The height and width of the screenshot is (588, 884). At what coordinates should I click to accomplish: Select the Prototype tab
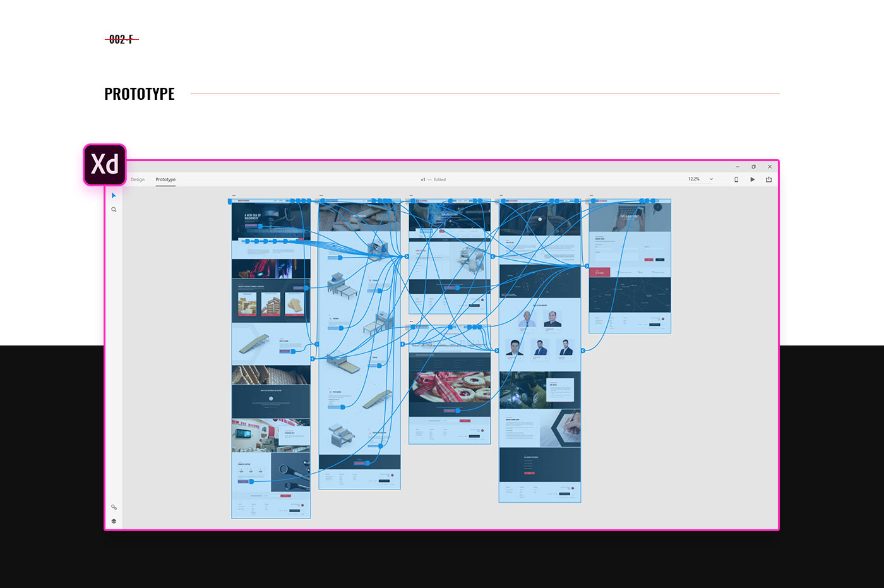165,179
